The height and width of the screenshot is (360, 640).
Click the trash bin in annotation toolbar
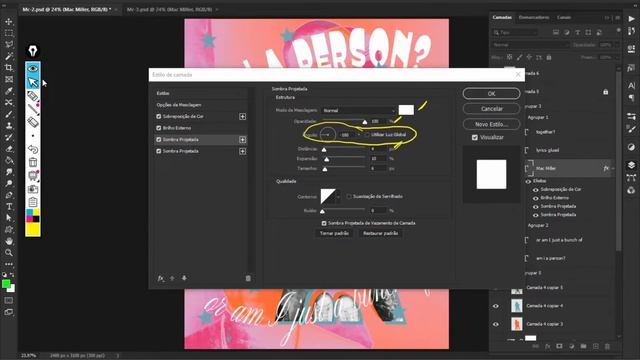[33, 162]
